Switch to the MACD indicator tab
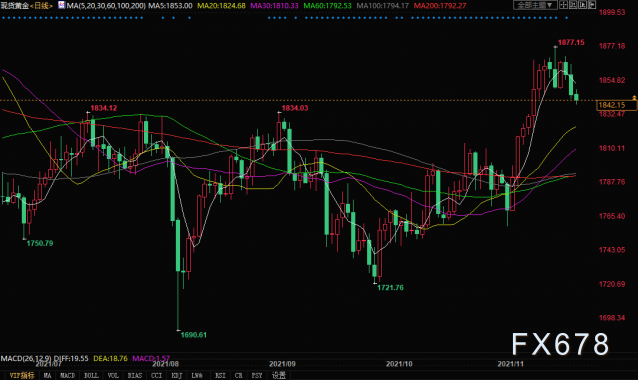This screenshot has width=640, height=380. tap(68, 375)
